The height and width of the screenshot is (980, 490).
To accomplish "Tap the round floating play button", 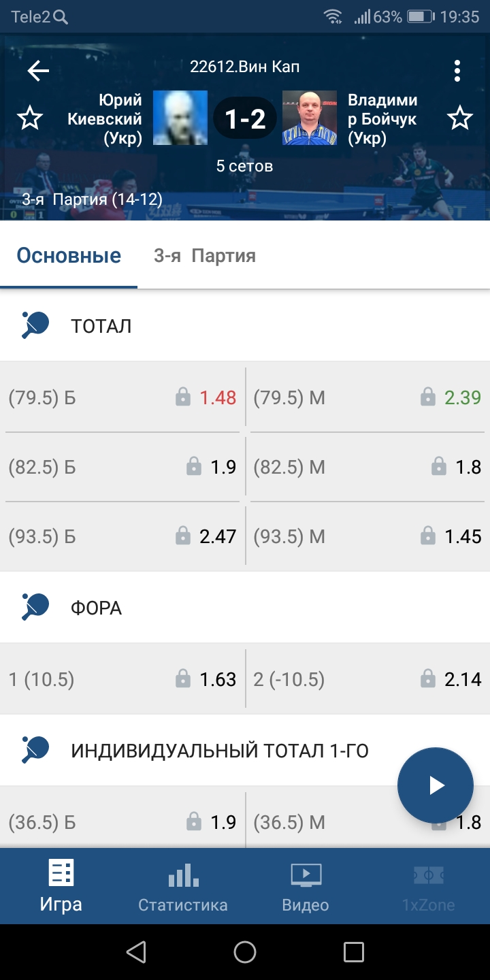I will (436, 785).
